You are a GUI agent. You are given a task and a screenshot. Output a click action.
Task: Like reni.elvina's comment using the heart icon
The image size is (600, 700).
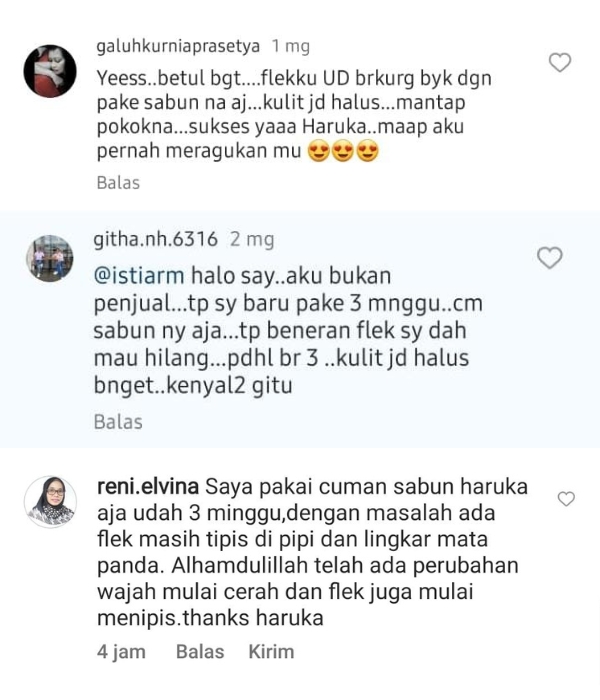(566, 499)
